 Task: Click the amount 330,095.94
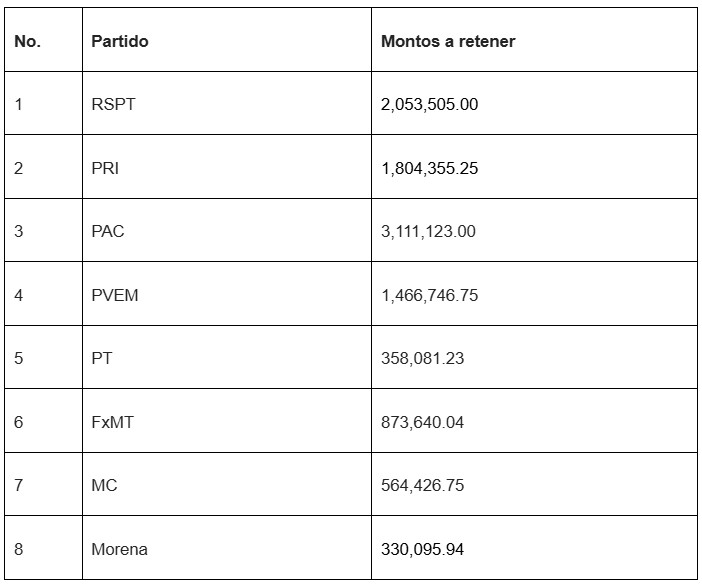point(422,549)
